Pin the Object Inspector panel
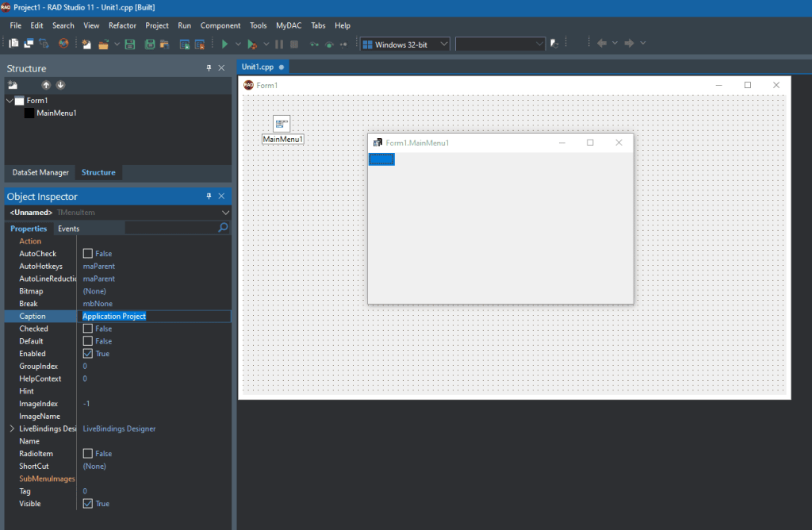Viewport: 812px width, 530px height. (209, 196)
